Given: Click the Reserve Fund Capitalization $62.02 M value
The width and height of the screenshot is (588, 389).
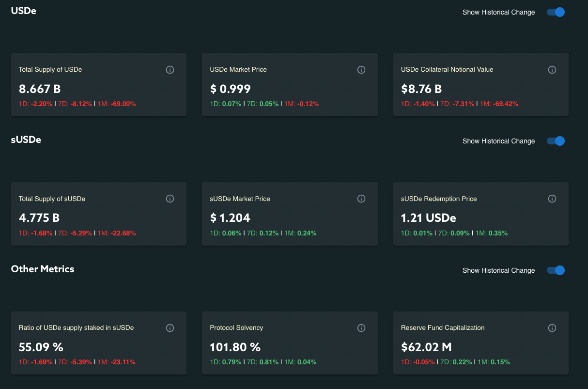Looking at the screenshot, I should point(427,347).
